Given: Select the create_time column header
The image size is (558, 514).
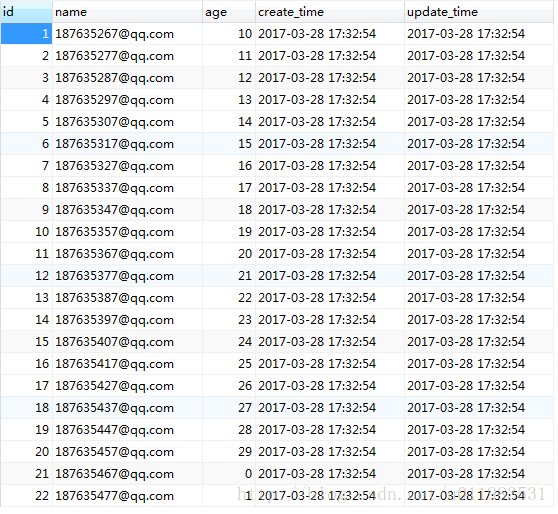Looking at the screenshot, I should (330, 12).
